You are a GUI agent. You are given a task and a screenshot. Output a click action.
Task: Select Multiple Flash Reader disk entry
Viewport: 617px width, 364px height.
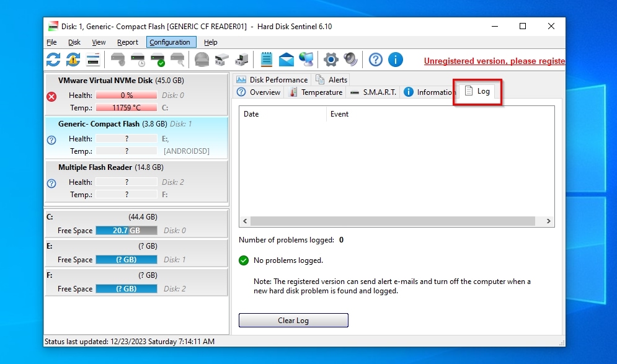point(136,182)
